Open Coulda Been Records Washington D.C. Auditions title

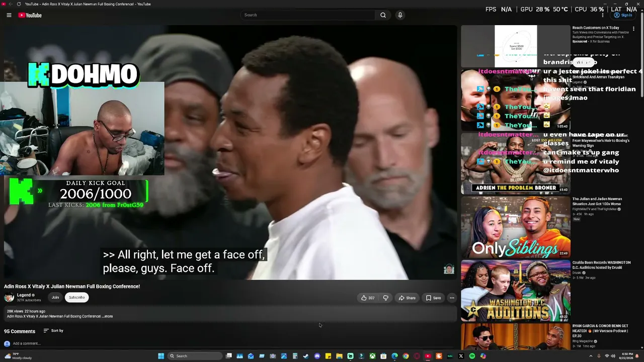click(x=601, y=265)
